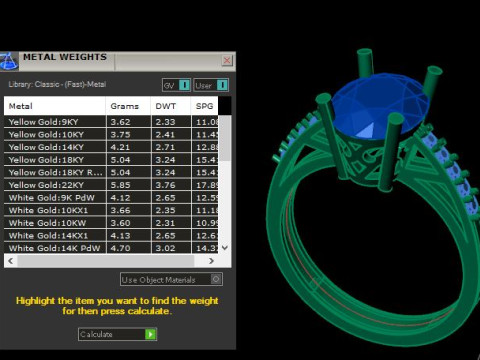Select the White Gold:10KX1 row
Viewport: 480px width, 360px height.
click(x=111, y=210)
